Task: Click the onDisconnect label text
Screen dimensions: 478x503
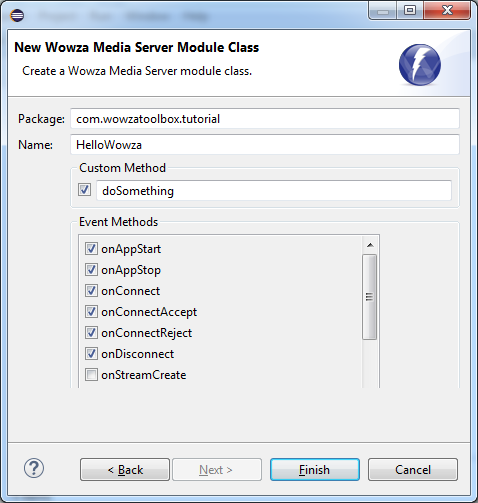Action: (x=138, y=354)
